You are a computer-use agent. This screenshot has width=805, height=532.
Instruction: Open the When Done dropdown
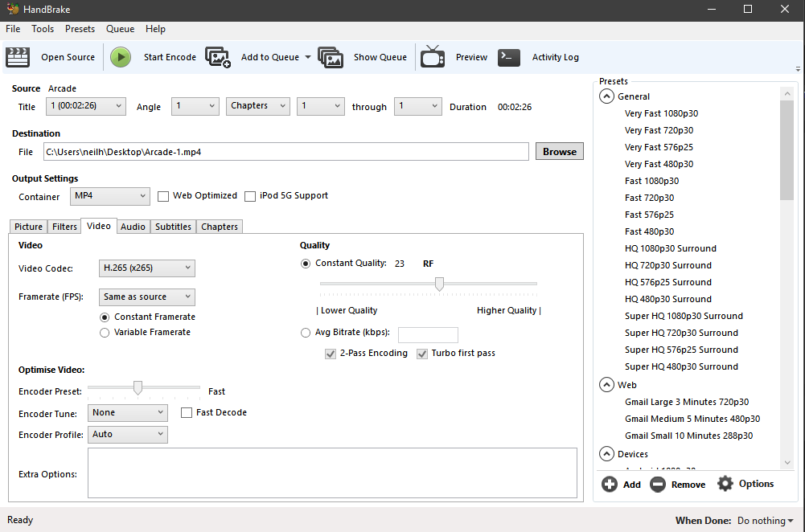[x=766, y=521]
